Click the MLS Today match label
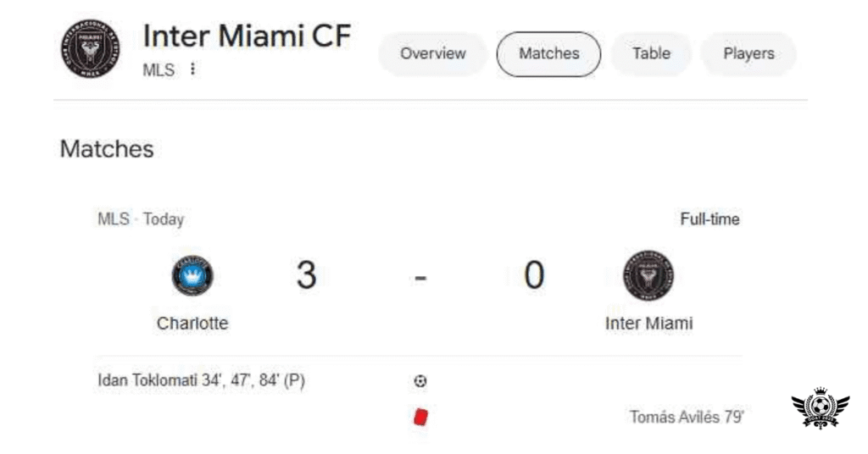The height and width of the screenshot is (454, 868). [x=141, y=219]
